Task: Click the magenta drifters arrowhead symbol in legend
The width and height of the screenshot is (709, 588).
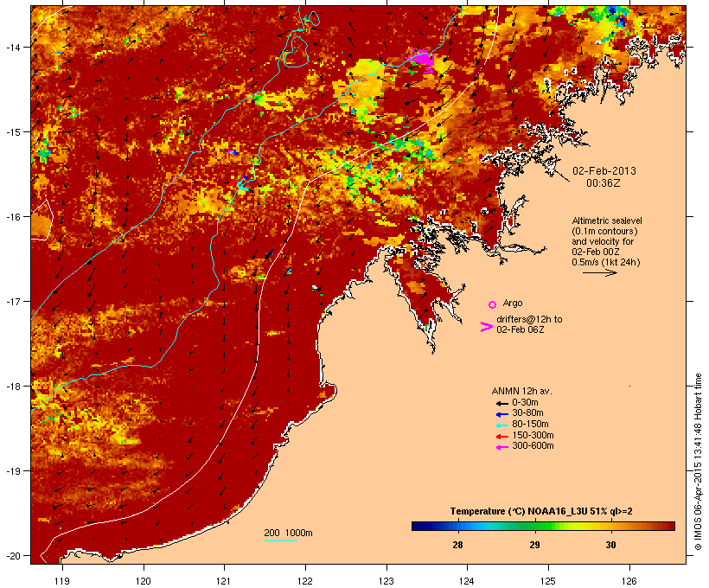Action: click(486, 327)
